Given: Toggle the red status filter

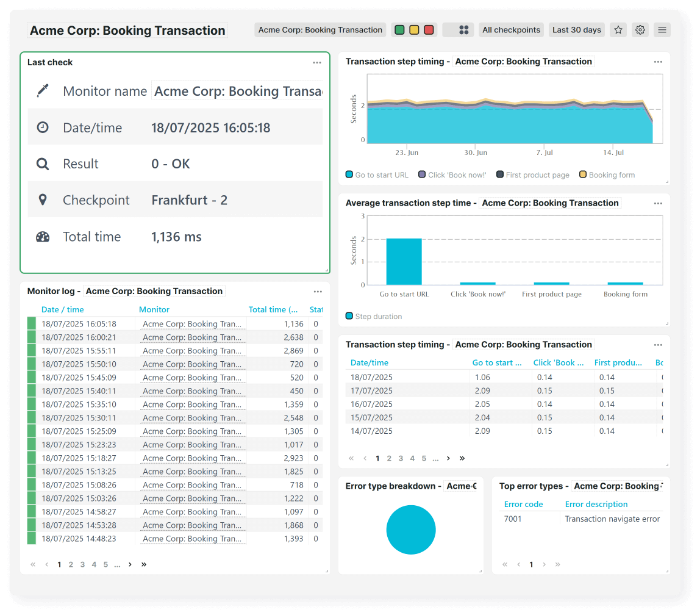Looking at the screenshot, I should (429, 30).
